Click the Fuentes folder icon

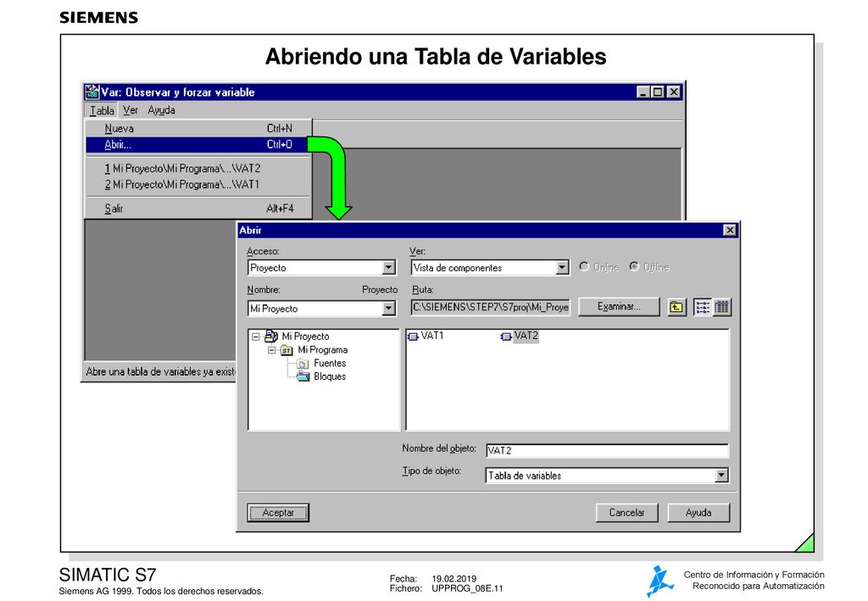coord(303,364)
